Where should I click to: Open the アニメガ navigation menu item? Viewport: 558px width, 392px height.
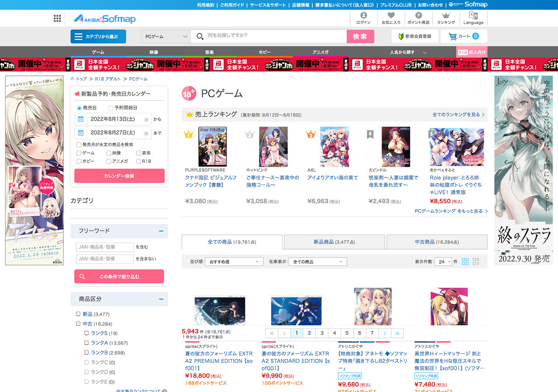(320, 52)
